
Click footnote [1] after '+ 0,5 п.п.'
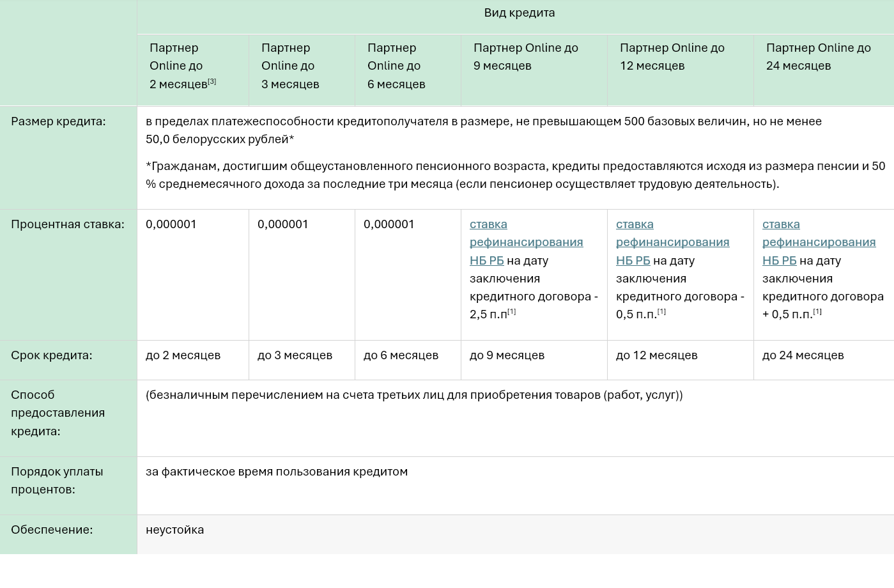[818, 312]
